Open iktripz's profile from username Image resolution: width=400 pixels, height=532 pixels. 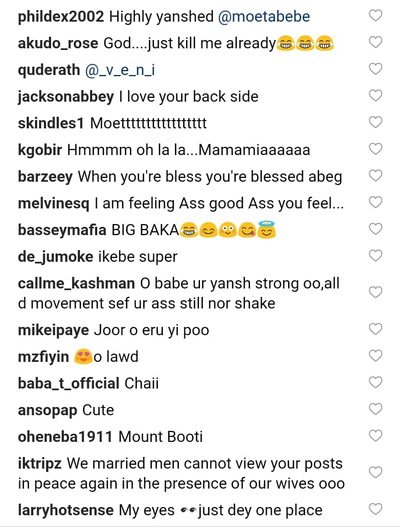point(39,464)
